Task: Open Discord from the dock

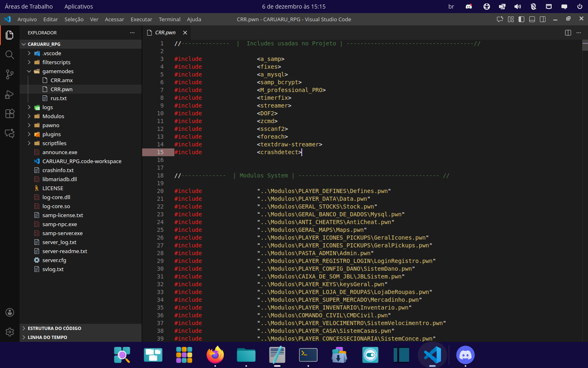Action: click(465, 355)
